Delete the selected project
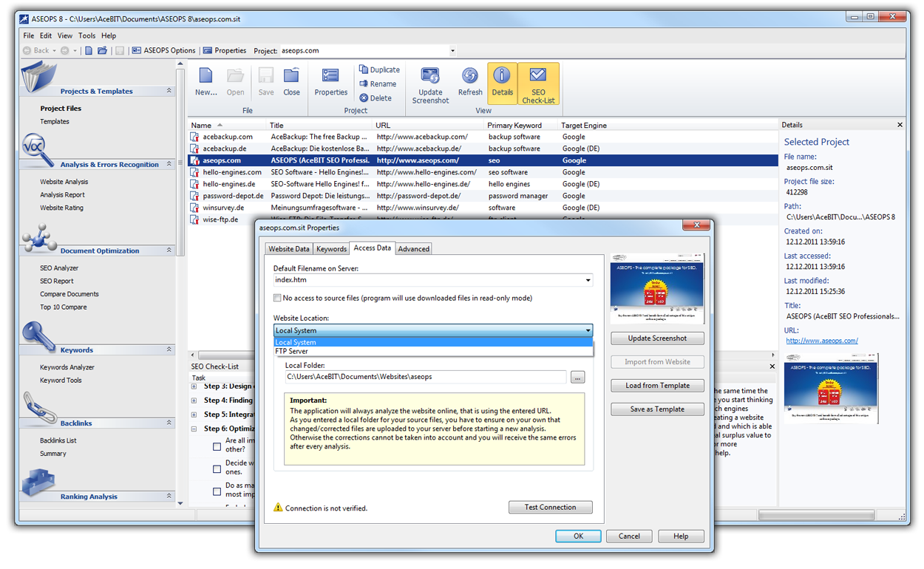This screenshot has height=569, width=924. click(x=376, y=98)
